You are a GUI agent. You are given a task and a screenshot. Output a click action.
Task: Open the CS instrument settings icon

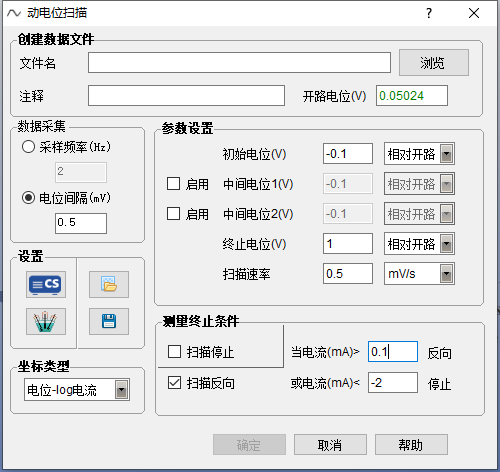(46, 284)
